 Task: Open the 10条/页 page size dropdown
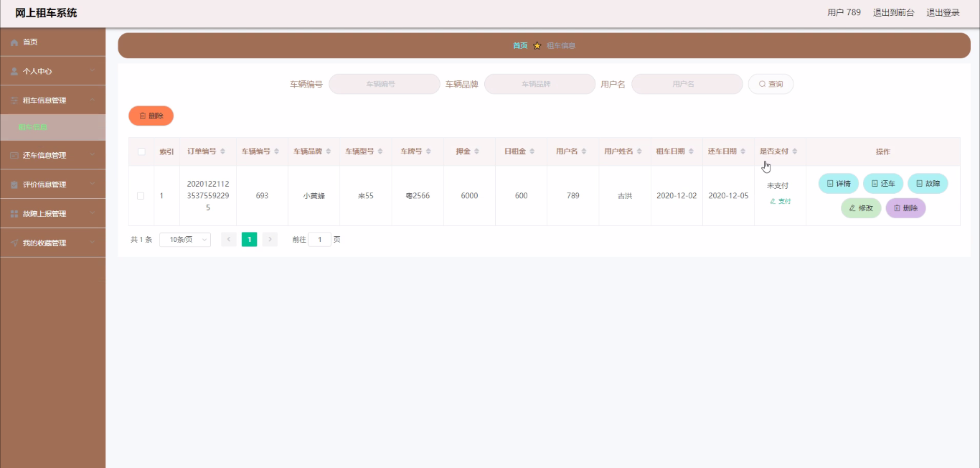click(x=185, y=240)
